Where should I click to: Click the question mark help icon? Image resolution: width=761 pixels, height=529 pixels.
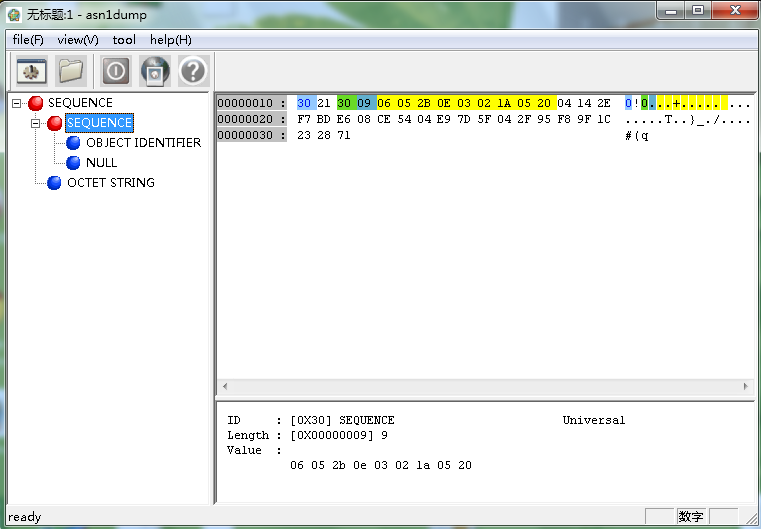point(194,71)
